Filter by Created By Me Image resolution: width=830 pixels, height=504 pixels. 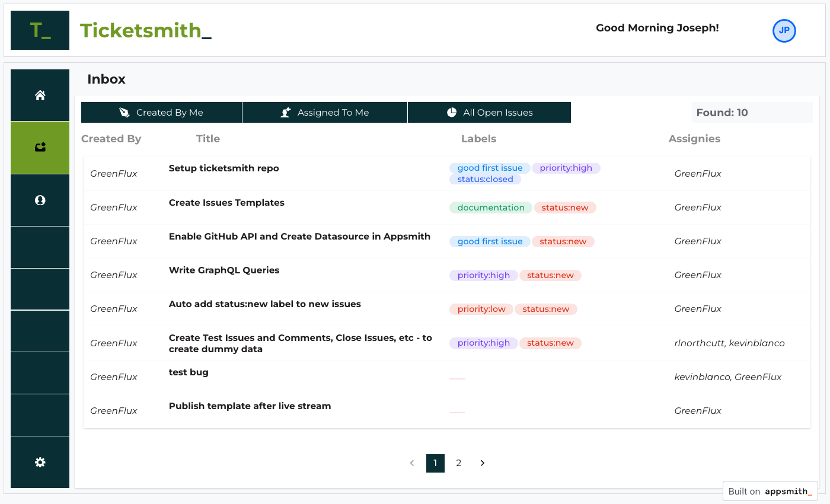tap(161, 113)
